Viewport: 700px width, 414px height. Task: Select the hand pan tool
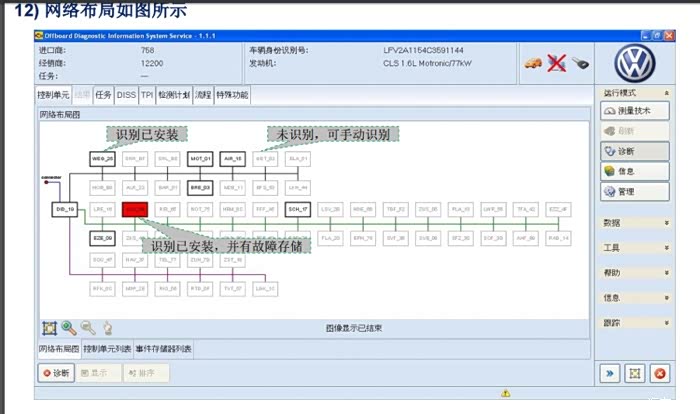(x=108, y=328)
